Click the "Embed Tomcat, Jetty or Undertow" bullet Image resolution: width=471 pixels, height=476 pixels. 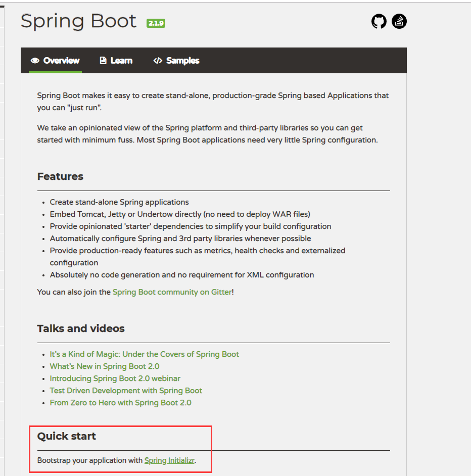[180, 214]
